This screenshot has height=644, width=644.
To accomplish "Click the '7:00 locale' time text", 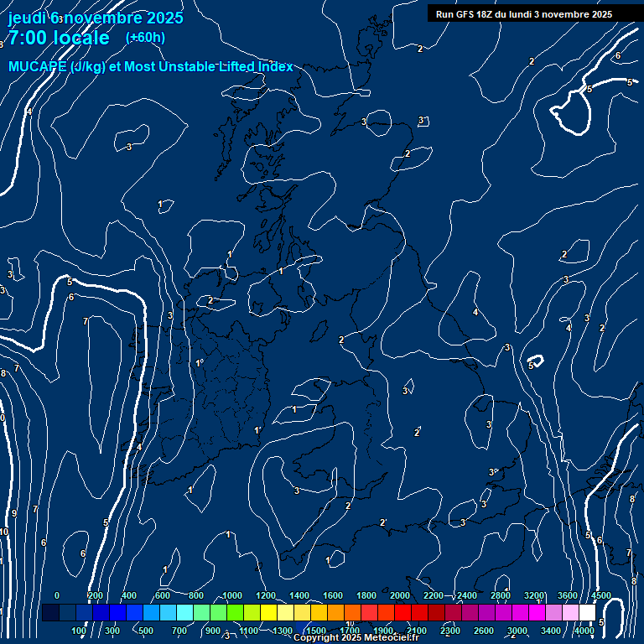I will tap(60, 38).
